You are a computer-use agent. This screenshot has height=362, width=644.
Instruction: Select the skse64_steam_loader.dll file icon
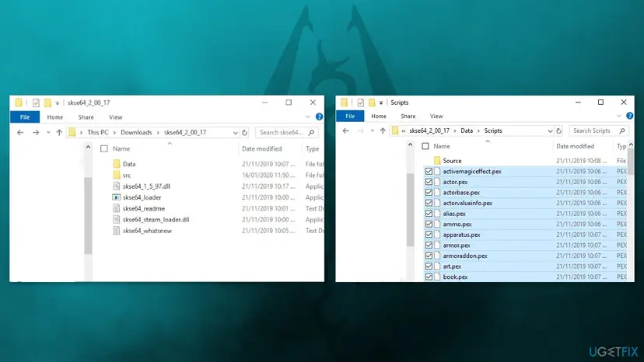pos(117,220)
